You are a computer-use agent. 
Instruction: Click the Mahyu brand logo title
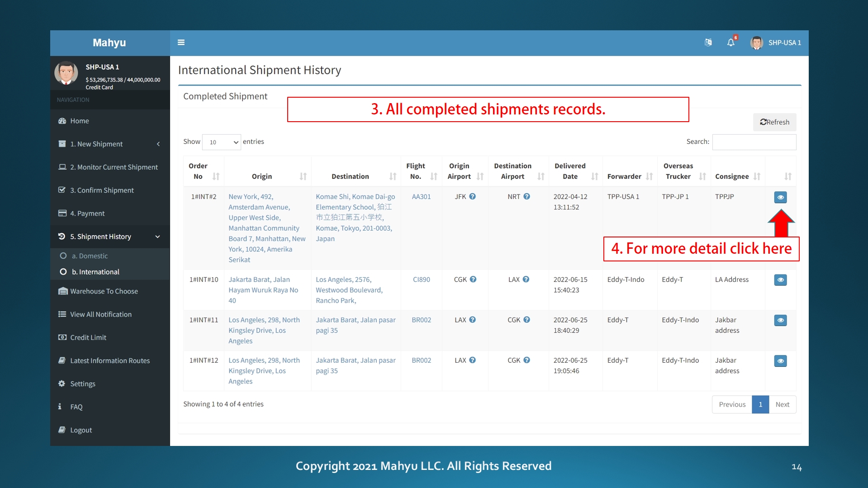(x=109, y=43)
